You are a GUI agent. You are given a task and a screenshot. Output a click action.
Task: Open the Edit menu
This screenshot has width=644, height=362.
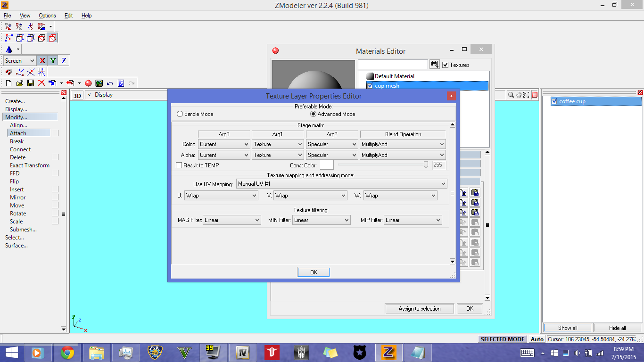tap(68, 16)
